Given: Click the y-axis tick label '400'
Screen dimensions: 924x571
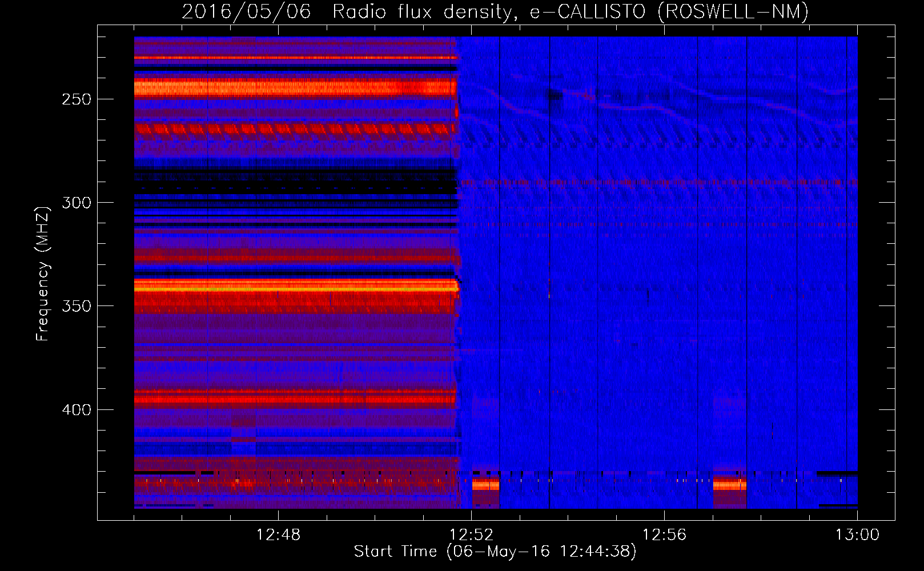Looking at the screenshot, I should (77, 410).
